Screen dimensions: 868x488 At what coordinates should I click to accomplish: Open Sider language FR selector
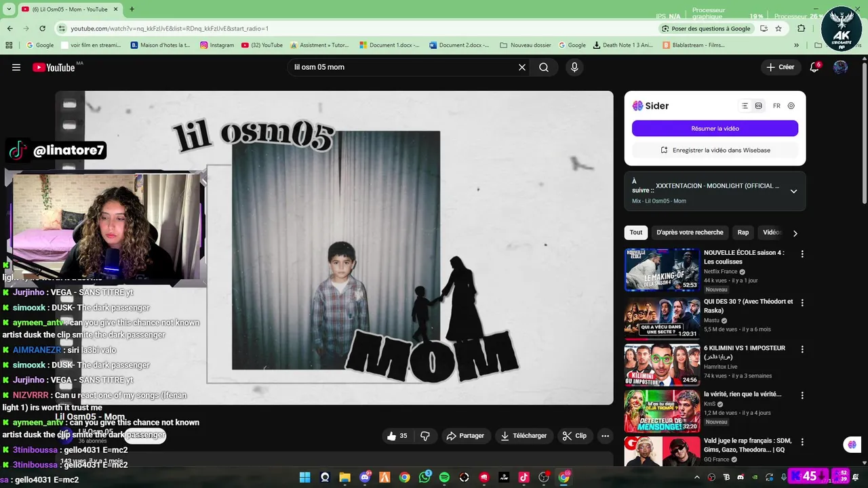pos(776,106)
